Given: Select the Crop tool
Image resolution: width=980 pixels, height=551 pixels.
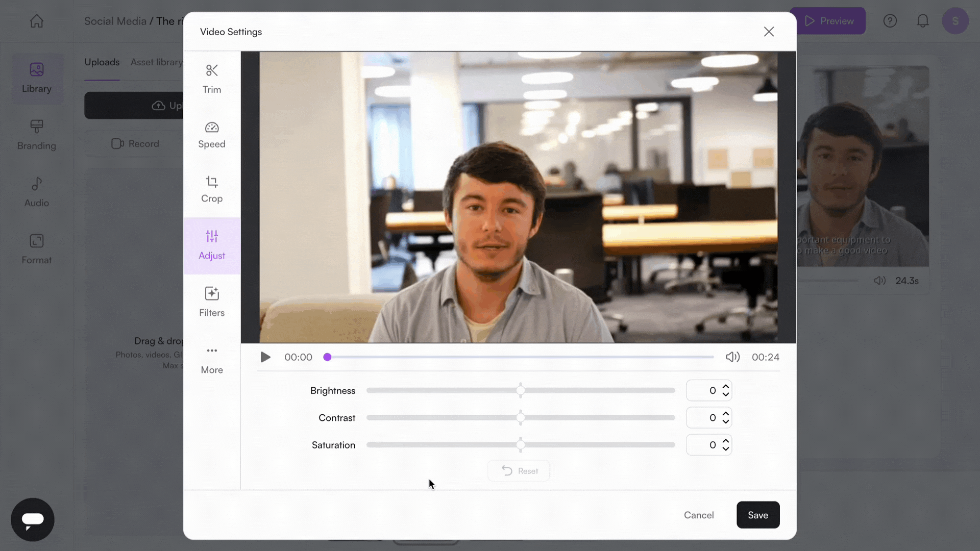Looking at the screenshot, I should pos(212,190).
